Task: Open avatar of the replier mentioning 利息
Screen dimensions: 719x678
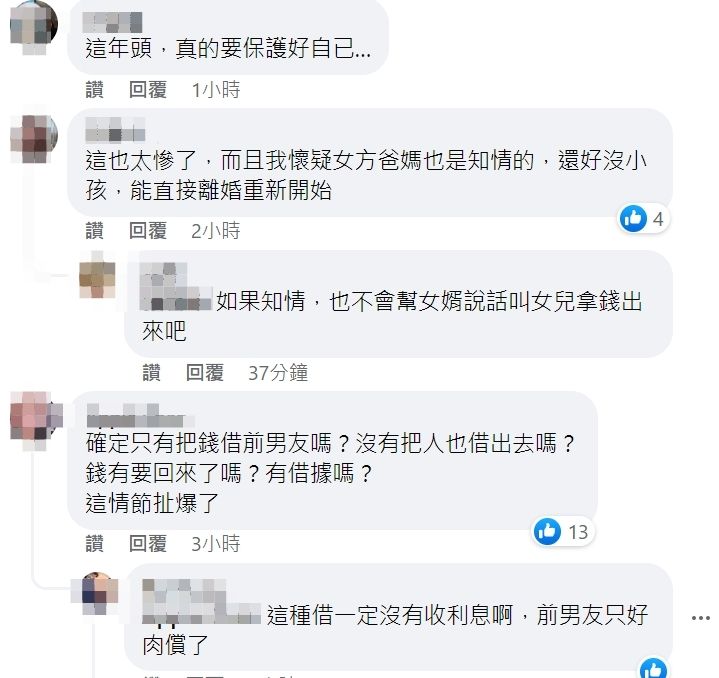Action: point(97,591)
